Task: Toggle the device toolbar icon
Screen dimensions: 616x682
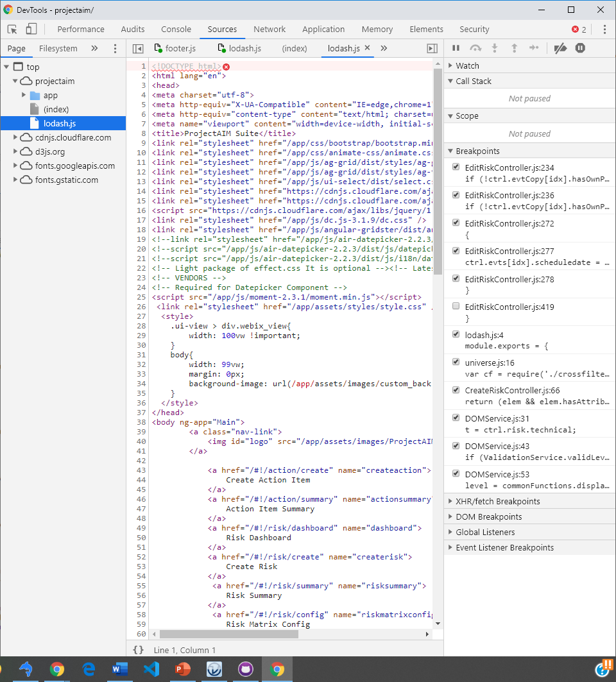Action: (31, 29)
